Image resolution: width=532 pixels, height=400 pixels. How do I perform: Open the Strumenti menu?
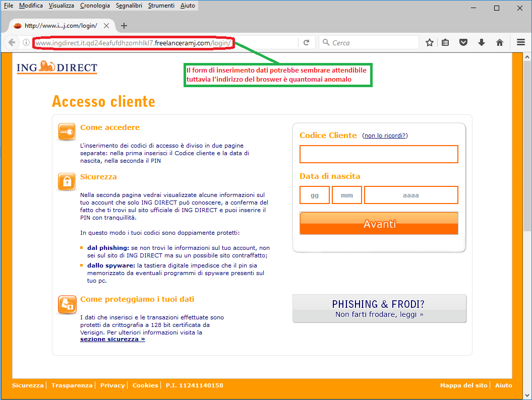[161, 6]
